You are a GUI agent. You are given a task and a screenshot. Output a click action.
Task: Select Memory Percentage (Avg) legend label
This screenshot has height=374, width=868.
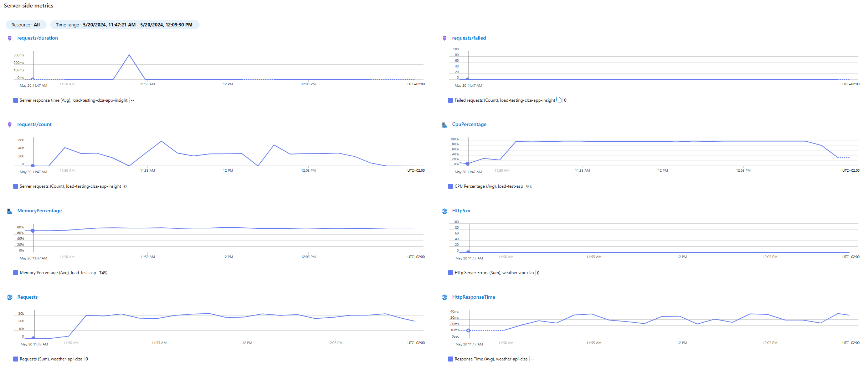pyautogui.click(x=58, y=273)
